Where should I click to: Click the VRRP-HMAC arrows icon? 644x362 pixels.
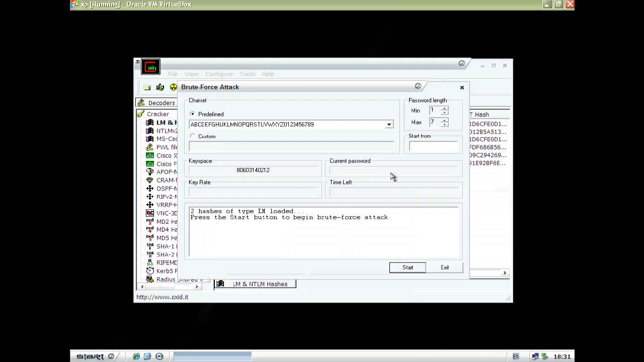coord(150,205)
